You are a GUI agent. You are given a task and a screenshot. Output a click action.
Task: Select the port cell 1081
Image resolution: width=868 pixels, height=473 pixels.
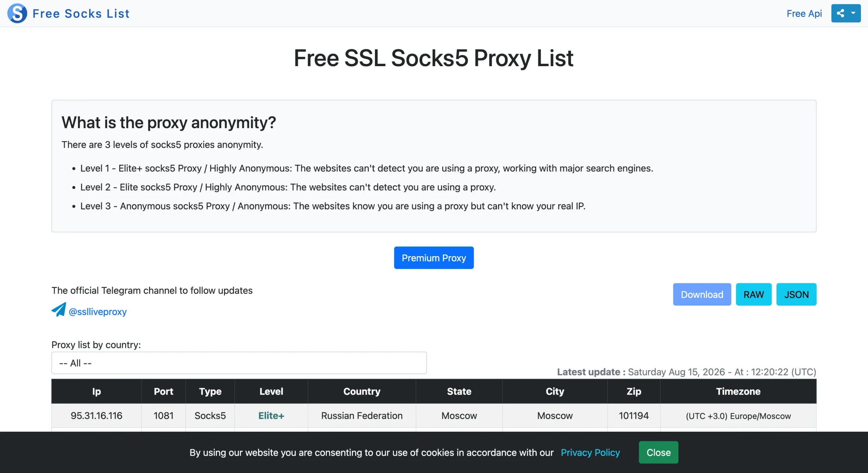[163, 416]
